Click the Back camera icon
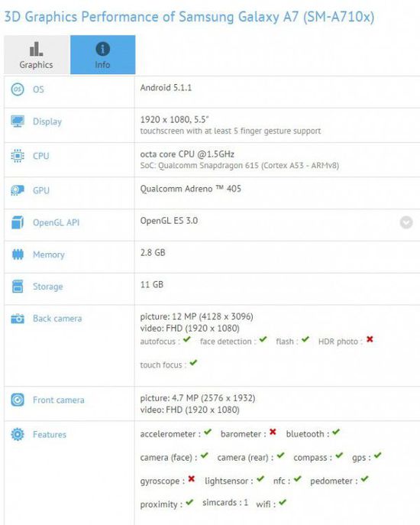Viewport: 420px width, 525px height. click(x=18, y=319)
